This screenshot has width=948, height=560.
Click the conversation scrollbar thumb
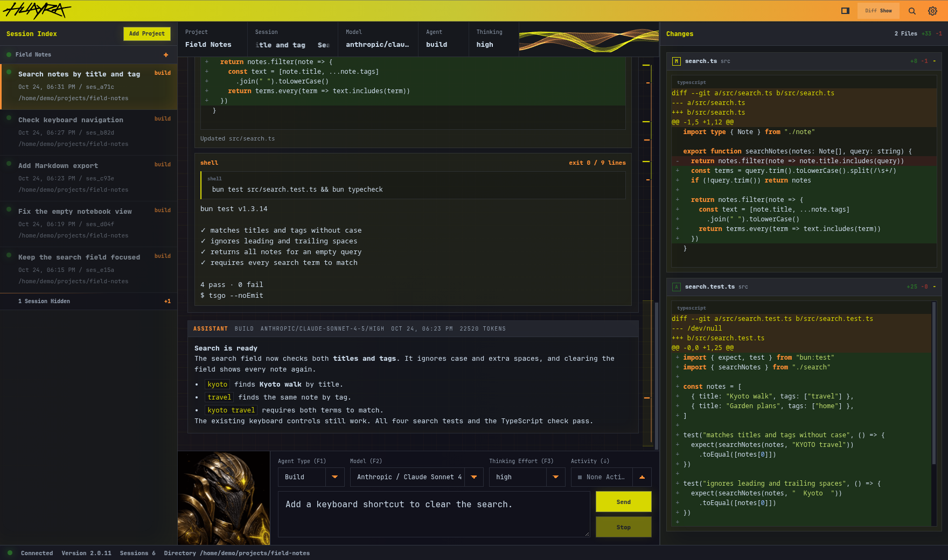click(657, 375)
